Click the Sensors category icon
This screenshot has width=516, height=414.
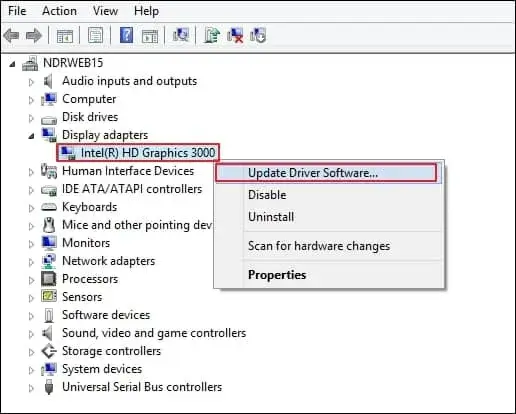(49, 296)
